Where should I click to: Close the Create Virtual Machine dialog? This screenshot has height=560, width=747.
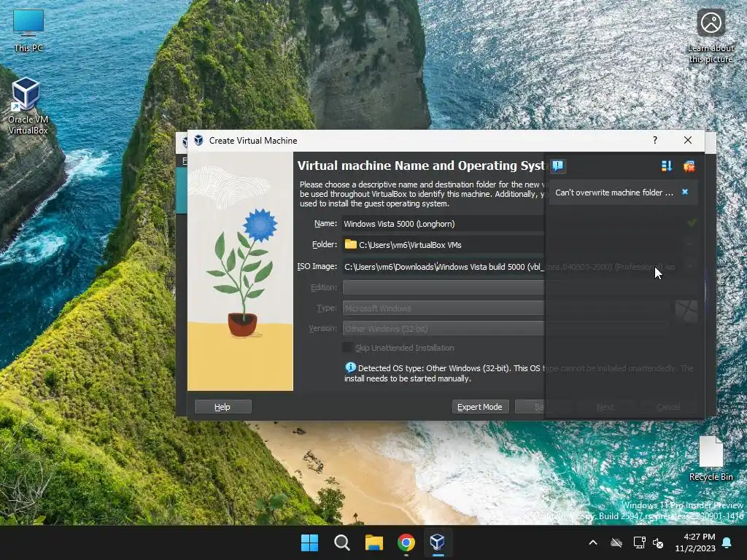click(x=687, y=140)
